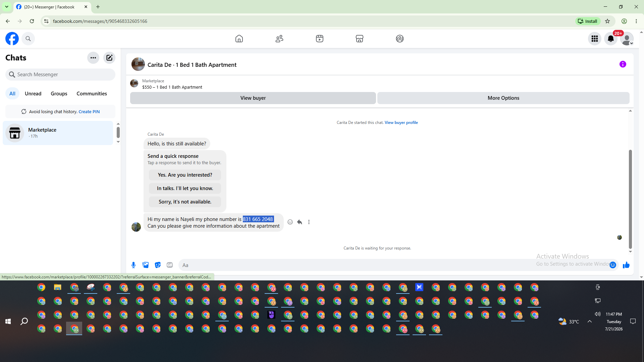Open the View buyer profile link
The width and height of the screenshot is (644, 362).
click(401, 123)
